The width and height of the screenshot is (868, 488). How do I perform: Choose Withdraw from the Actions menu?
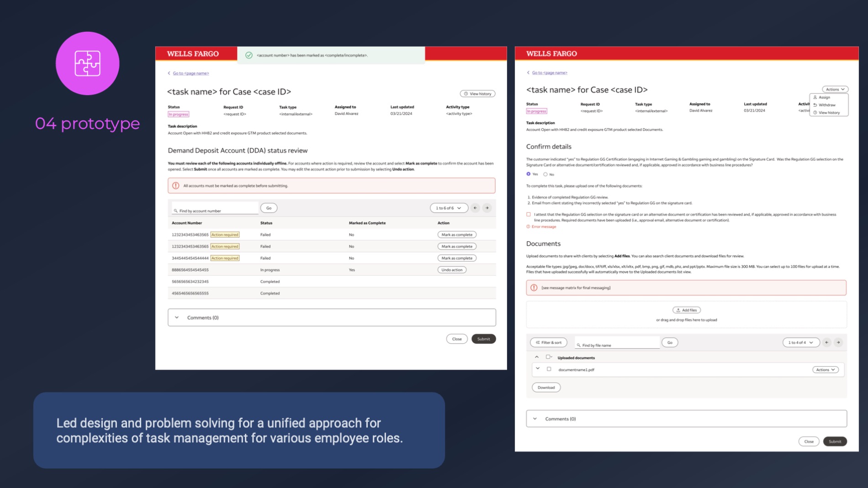826,105
